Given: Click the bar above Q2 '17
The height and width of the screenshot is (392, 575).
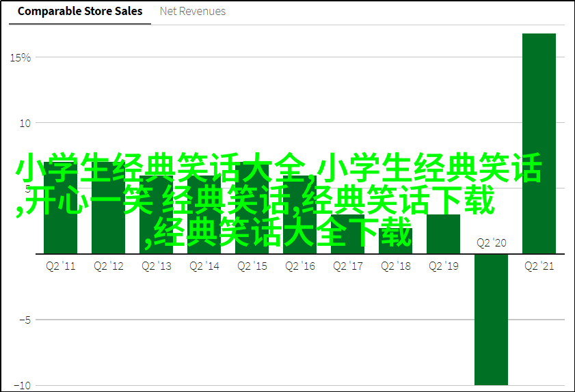Looking at the screenshot, I should coord(347,235).
